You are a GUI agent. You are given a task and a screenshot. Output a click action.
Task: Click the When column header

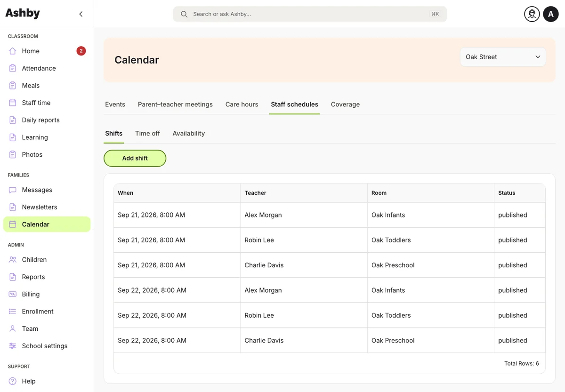pyautogui.click(x=177, y=193)
